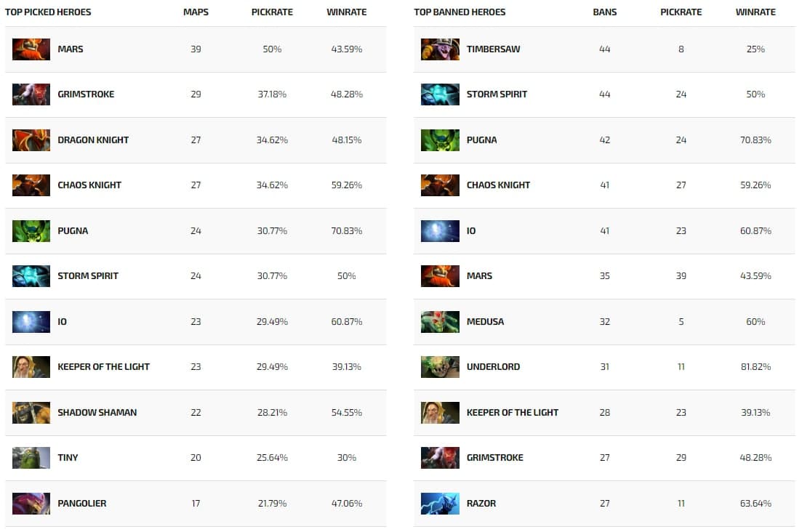The height and width of the screenshot is (532, 802).
Task: Open GRIMSTROKE name in Top Banned table
Action: pos(494,457)
